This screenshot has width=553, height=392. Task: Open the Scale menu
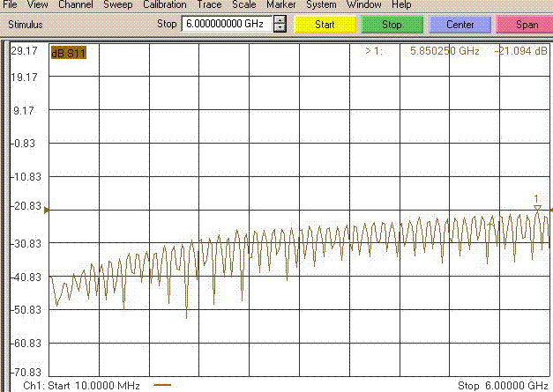(243, 4)
